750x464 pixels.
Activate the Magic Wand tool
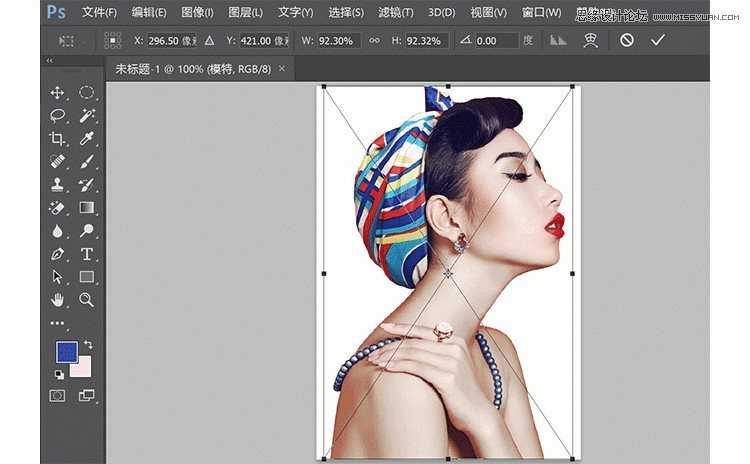[x=87, y=116]
